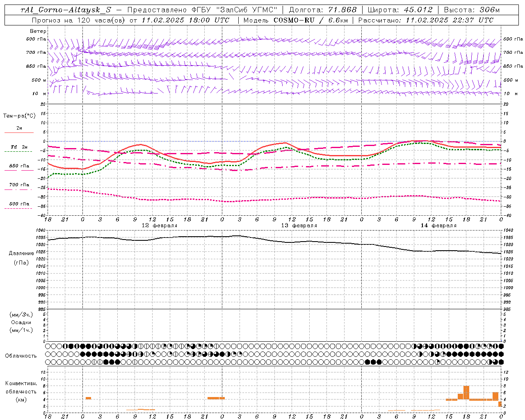Click the 12 февраля date label
The height and width of the screenshot is (420, 525).
160,226
